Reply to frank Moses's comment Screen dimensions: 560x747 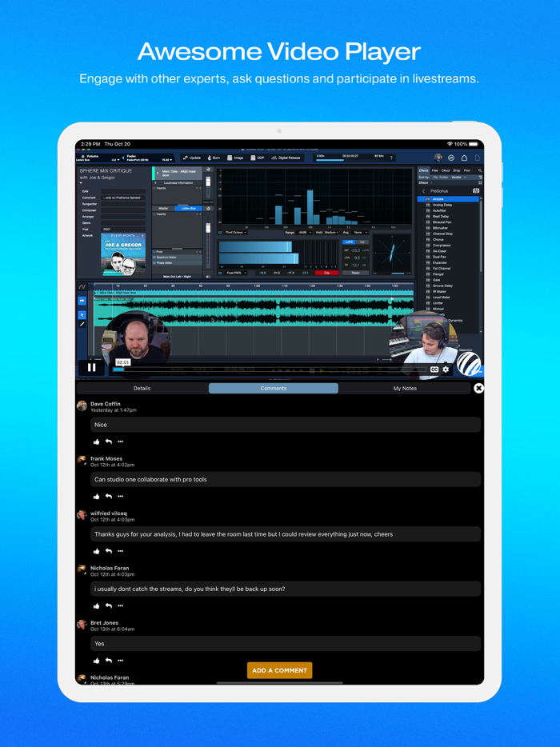pos(109,497)
